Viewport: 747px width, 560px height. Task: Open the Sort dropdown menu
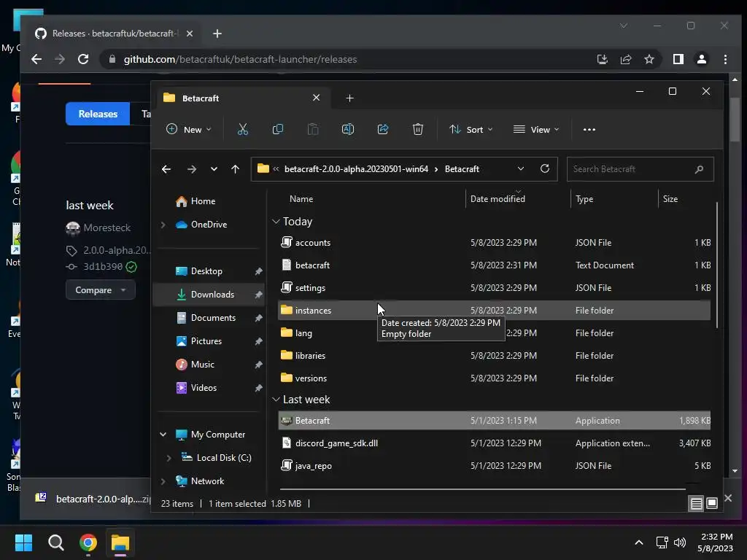point(471,130)
